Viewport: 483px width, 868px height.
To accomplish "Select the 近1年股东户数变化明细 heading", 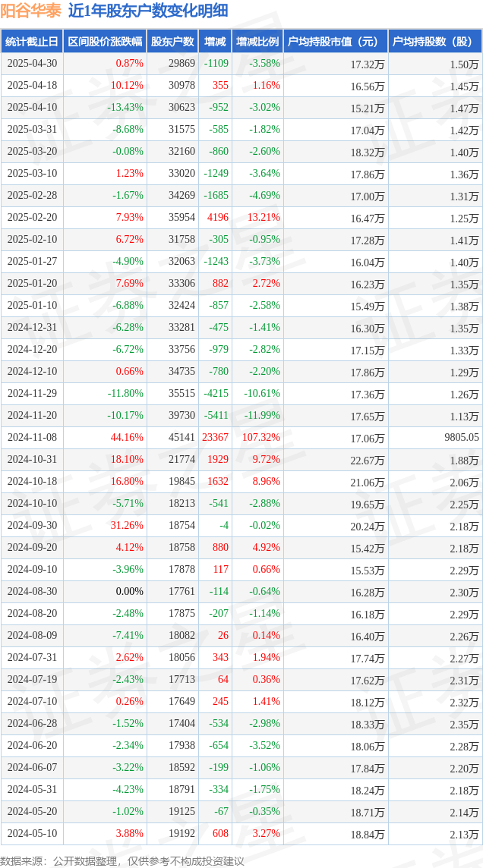I will point(147,11).
